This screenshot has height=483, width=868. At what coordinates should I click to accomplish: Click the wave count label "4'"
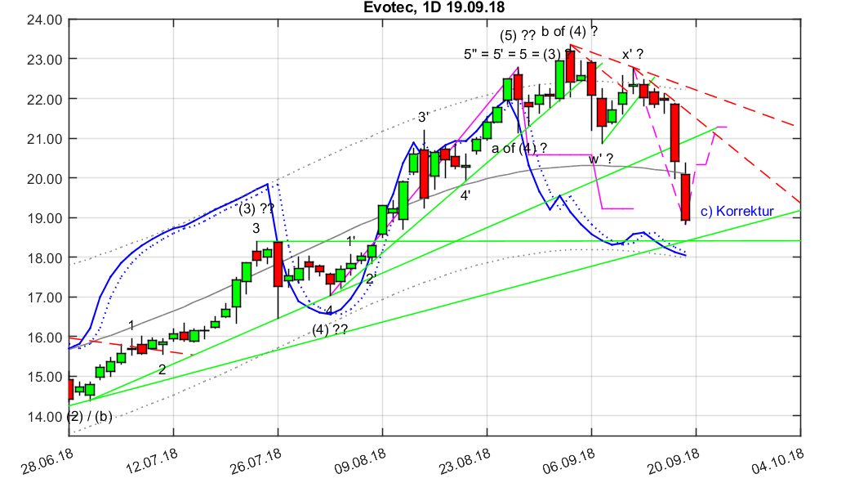465,195
